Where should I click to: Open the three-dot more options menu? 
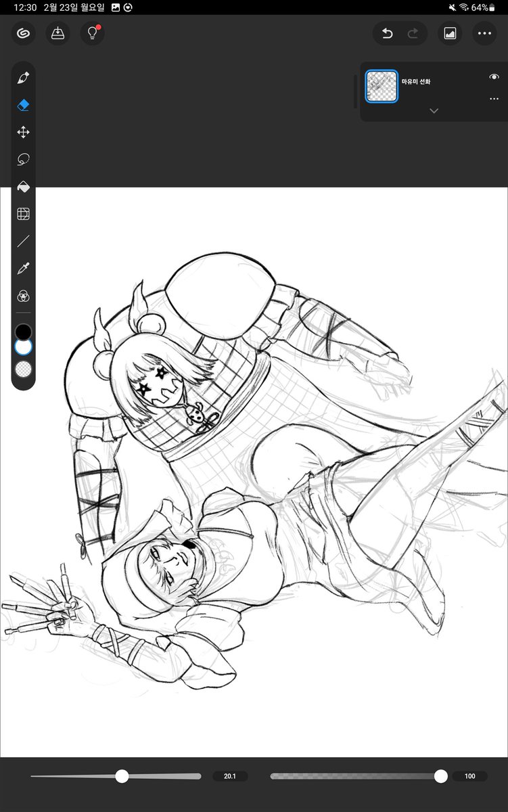[484, 33]
